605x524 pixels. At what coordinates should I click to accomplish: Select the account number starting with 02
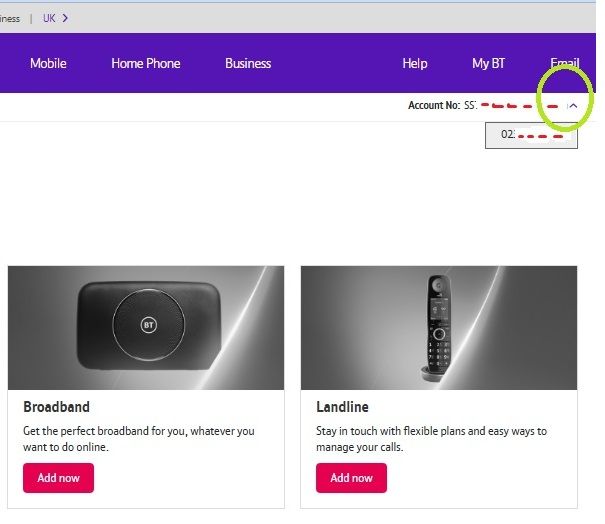(x=530, y=134)
